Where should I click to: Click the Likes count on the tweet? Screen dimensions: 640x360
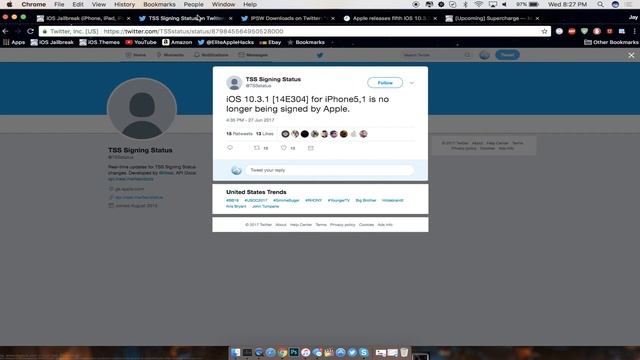(264, 134)
